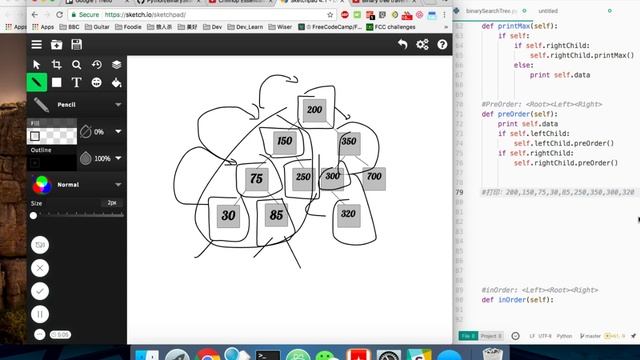The height and width of the screenshot is (360, 640).
Task: Click line 79 comment in code editor
Action: (558, 192)
